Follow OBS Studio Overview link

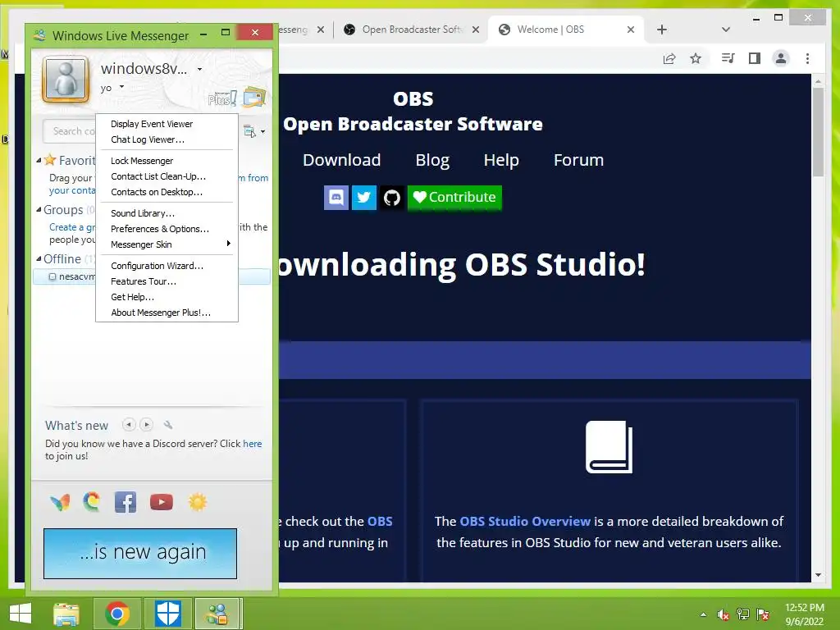(x=525, y=521)
